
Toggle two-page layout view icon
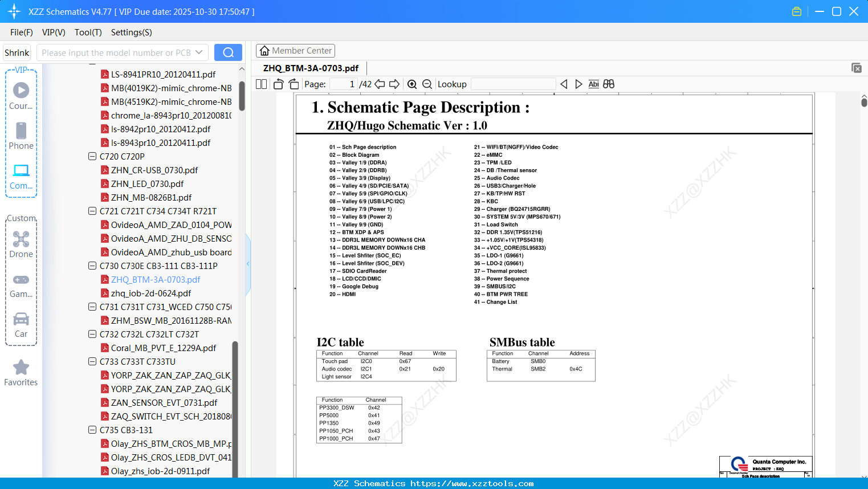click(262, 84)
